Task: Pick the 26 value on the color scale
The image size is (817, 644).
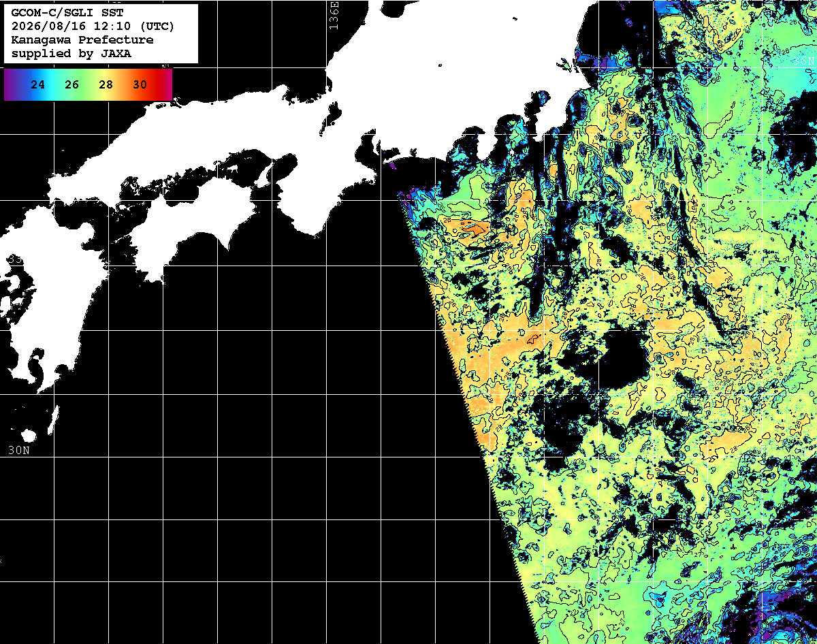Action: 72,85
